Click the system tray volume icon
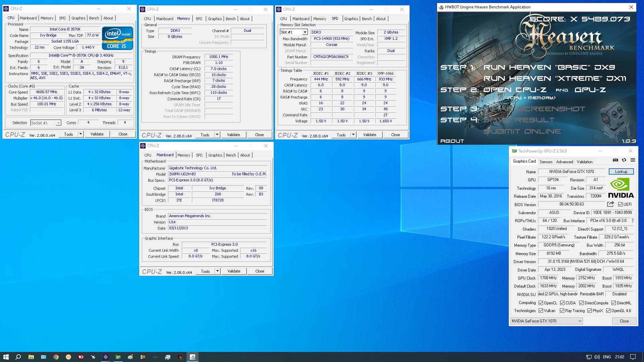 coord(597,357)
